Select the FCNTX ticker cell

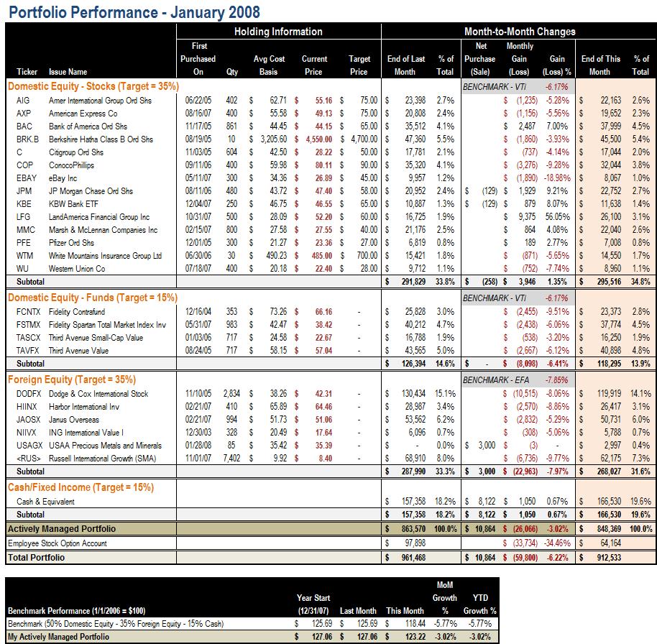click(x=28, y=312)
